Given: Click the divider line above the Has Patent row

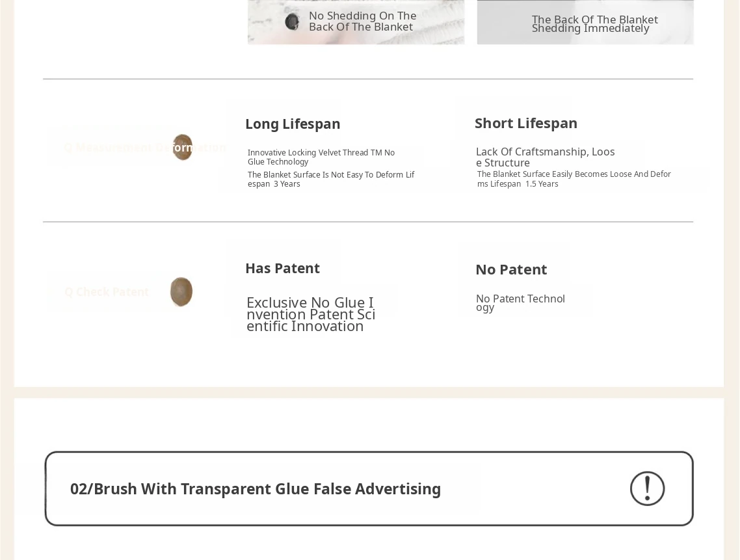Looking at the screenshot, I should coord(368,222).
